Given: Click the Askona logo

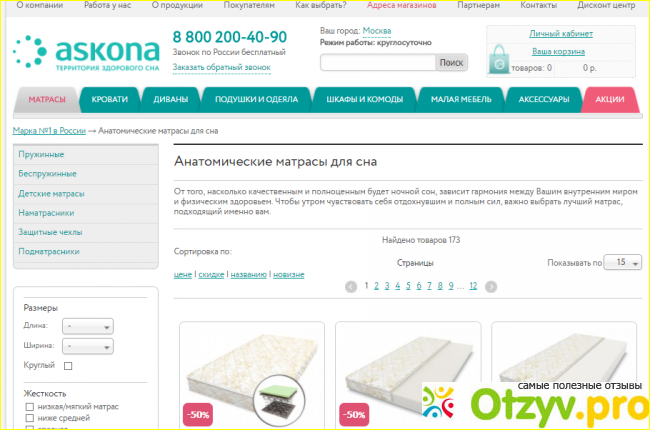Looking at the screenshot, I should tap(86, 52).
